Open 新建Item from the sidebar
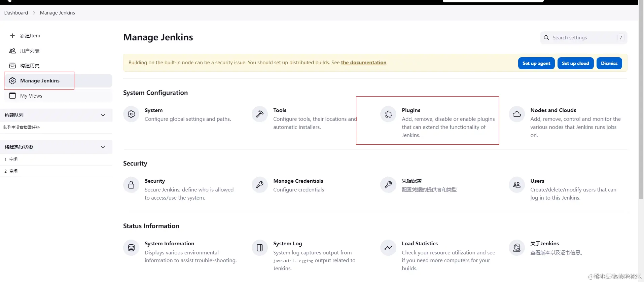 tap(58, 36)
